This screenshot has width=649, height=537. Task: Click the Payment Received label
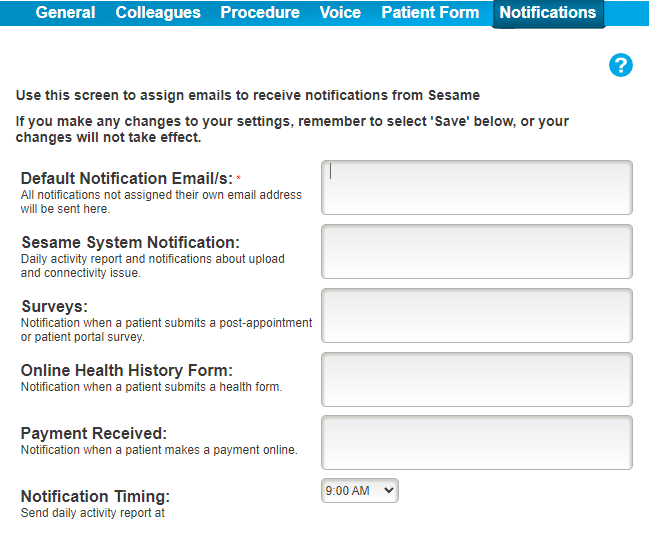[94, 433]
